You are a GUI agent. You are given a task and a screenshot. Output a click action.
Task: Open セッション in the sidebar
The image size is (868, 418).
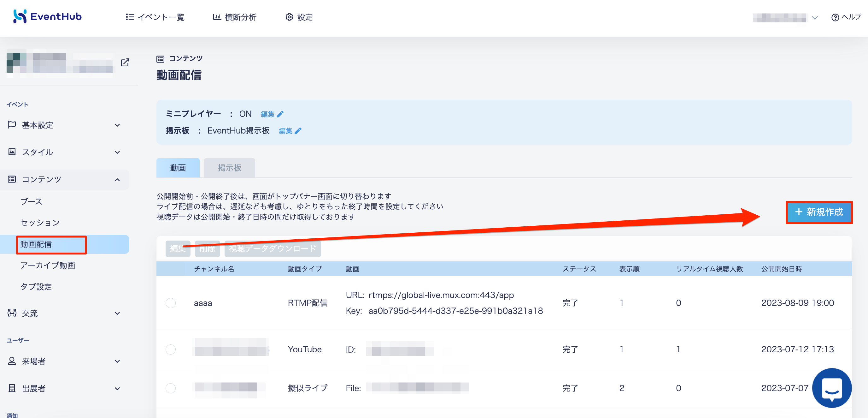40,222
